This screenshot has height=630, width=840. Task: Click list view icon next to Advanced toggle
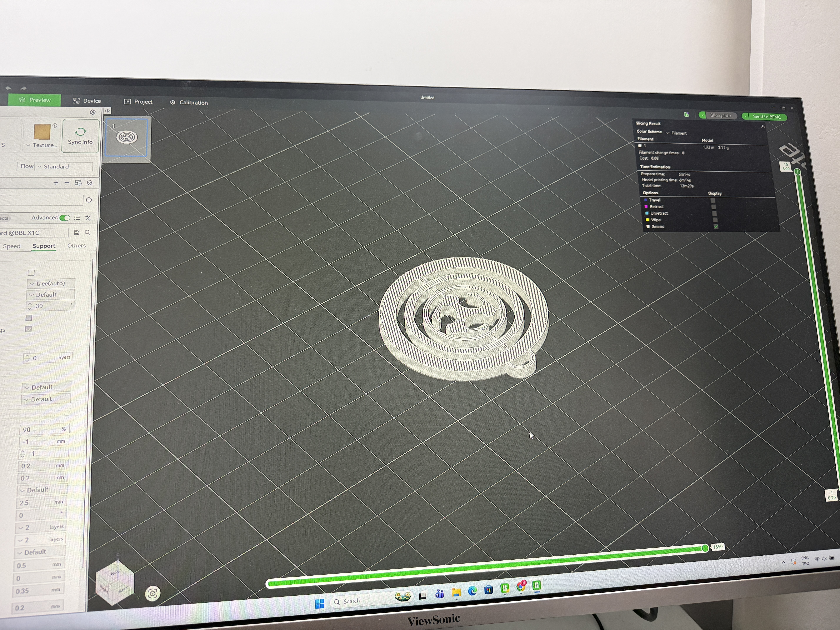click(x=77, y=218)
